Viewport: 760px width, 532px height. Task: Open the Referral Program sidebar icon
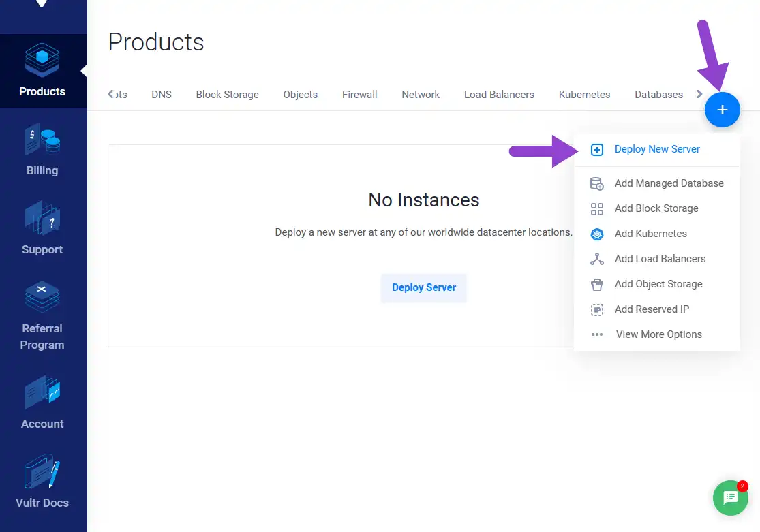coord(42,296)
